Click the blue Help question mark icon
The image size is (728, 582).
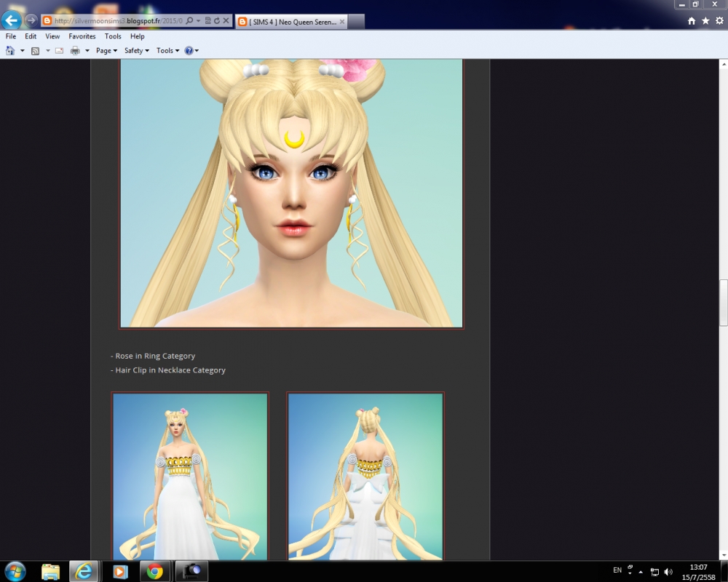[189, 51]
